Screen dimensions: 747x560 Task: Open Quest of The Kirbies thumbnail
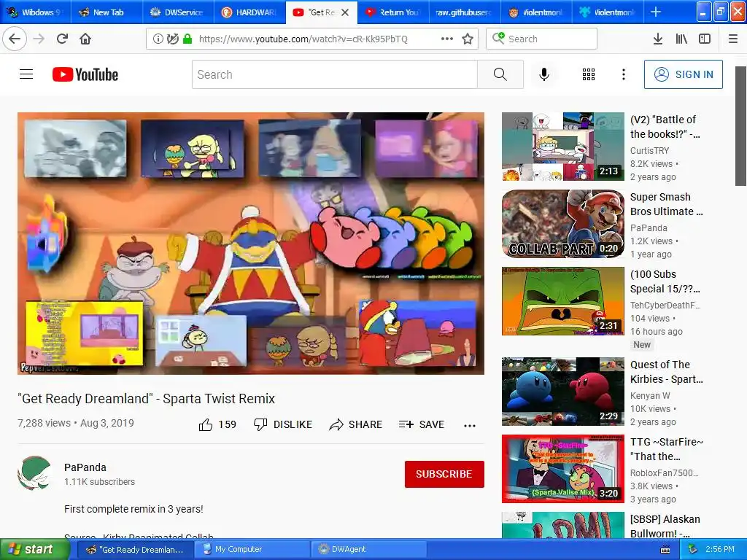tap(562, 392)
